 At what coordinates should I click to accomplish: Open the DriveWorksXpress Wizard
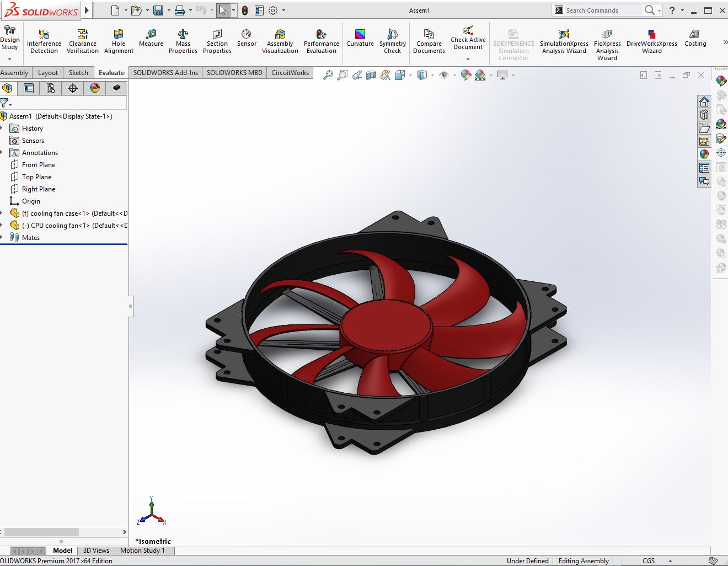[x=652, y=41]
